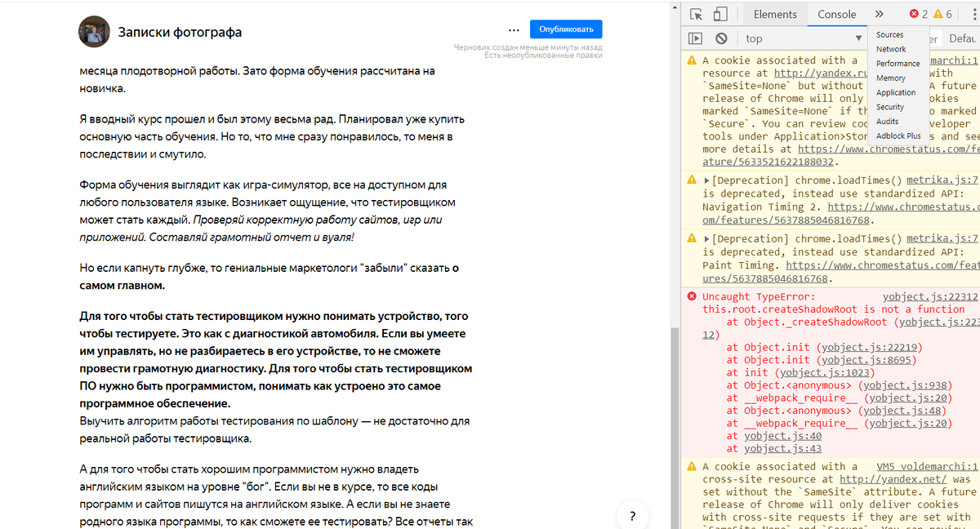The width and height of the screenshot is (980, 529).
Task: Open the top JavaScript context dropdown
Action: 803,38
